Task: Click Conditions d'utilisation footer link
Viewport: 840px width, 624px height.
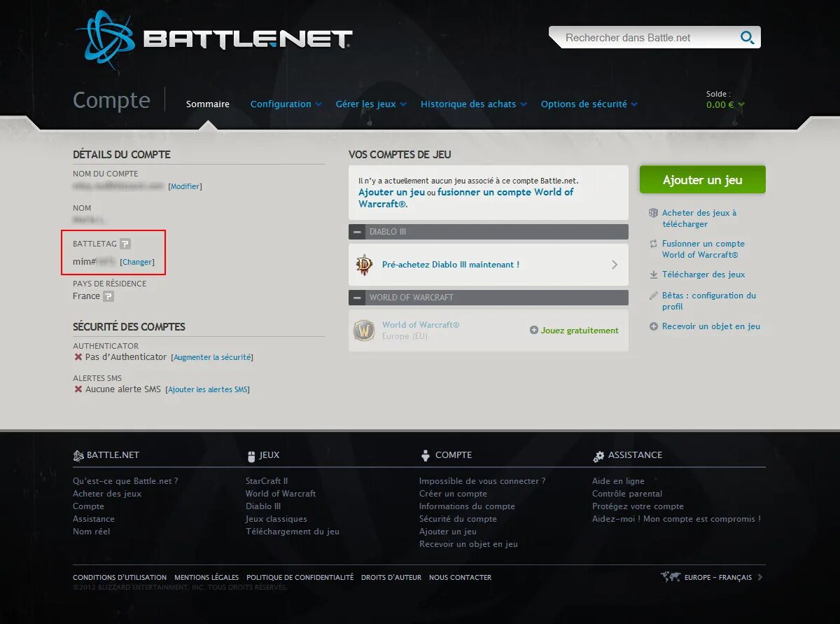Action: 120,578
